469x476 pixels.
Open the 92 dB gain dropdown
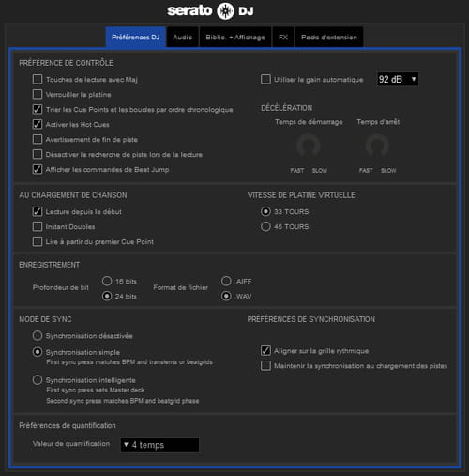(x=398, y=79)
